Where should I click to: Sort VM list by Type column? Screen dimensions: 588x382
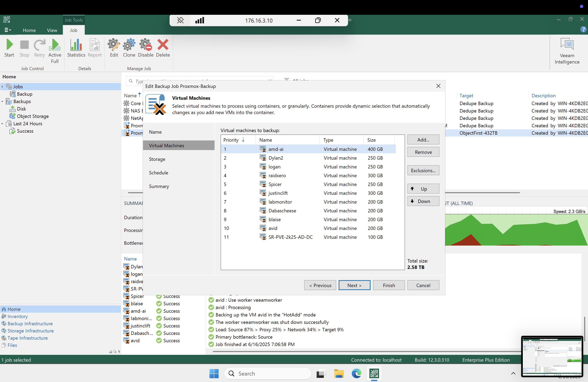341,140
